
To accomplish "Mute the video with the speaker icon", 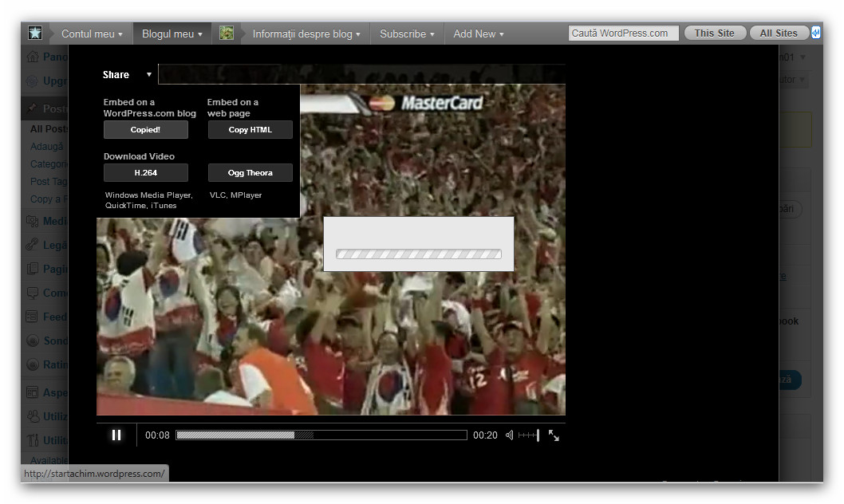I will point(509,435).
